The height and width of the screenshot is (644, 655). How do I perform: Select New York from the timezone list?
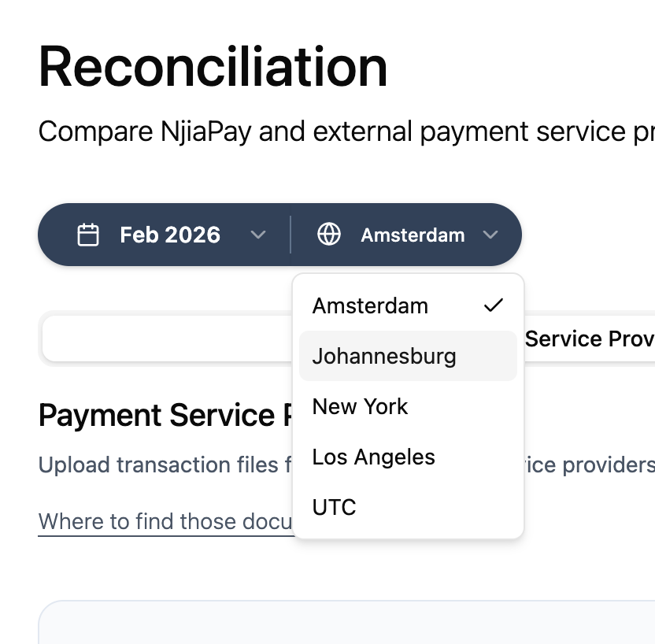pyautogui.click(x=360, y=406)
